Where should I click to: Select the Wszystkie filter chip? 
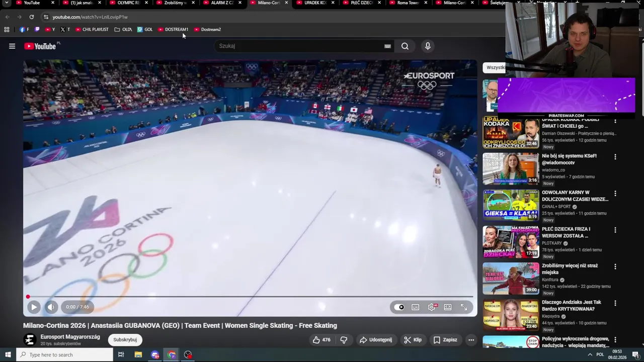[495, 67]
